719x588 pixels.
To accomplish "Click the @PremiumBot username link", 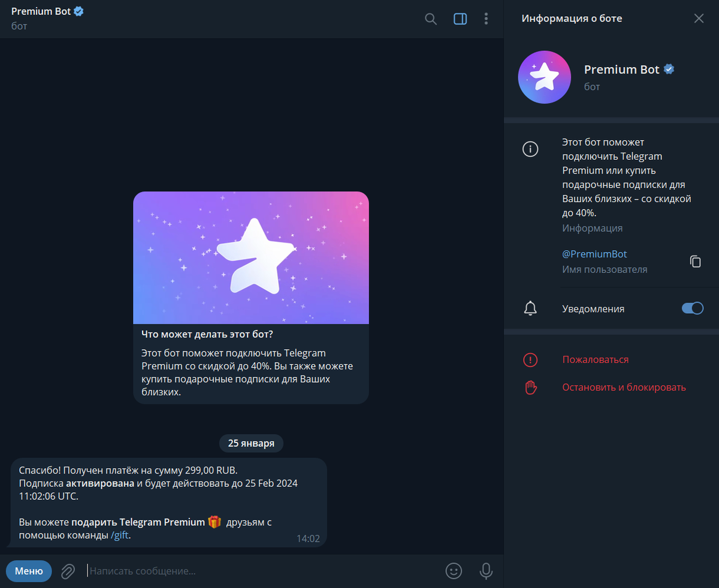I will click(594, 254).
